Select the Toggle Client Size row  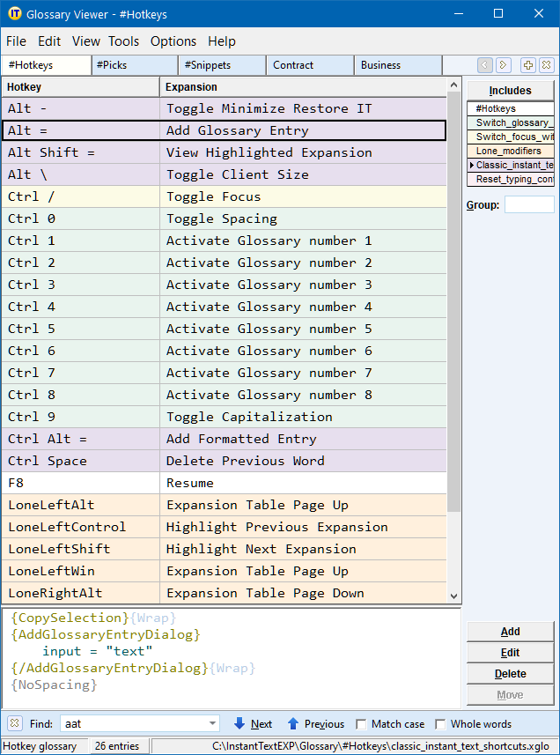(225, 174)
